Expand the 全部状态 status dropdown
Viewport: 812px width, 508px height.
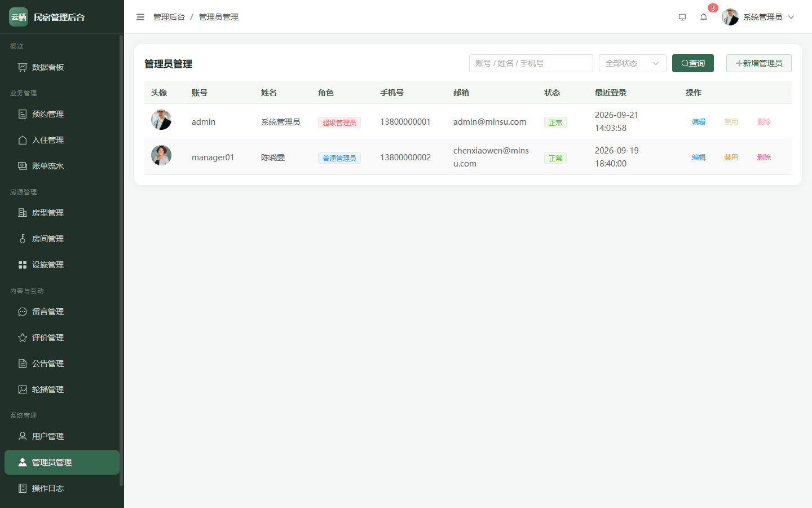tap(633, 63)
